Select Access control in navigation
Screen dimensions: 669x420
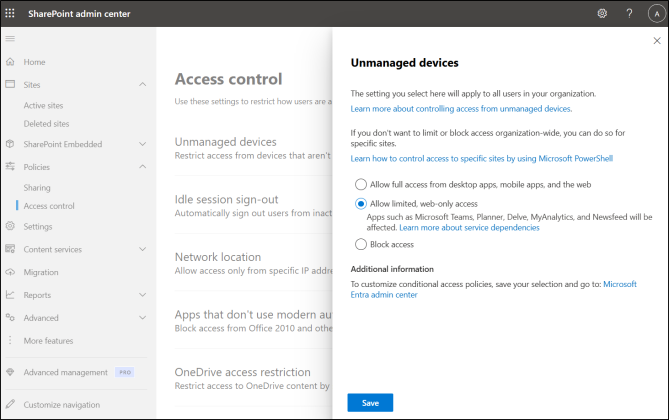(49, 206)
